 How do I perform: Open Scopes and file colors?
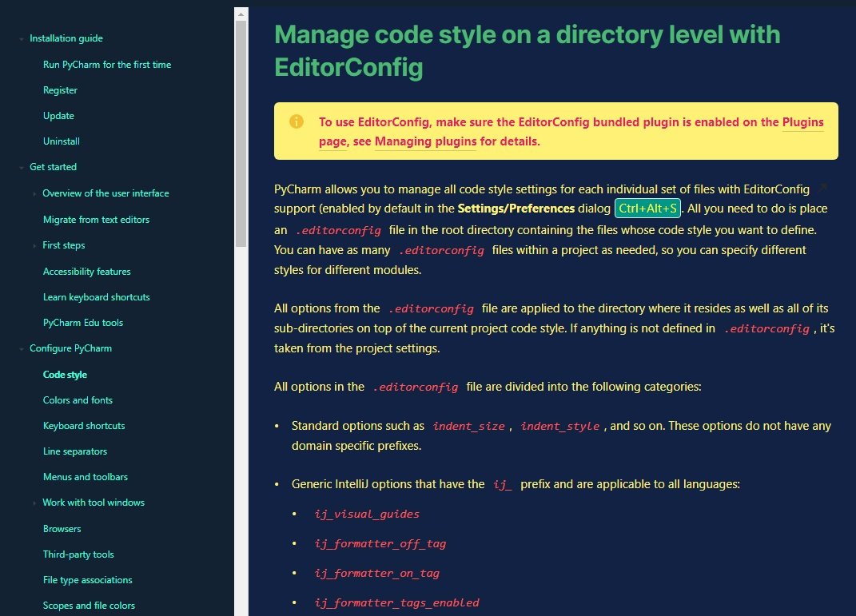pyautogui.click(x=89, y=605)
